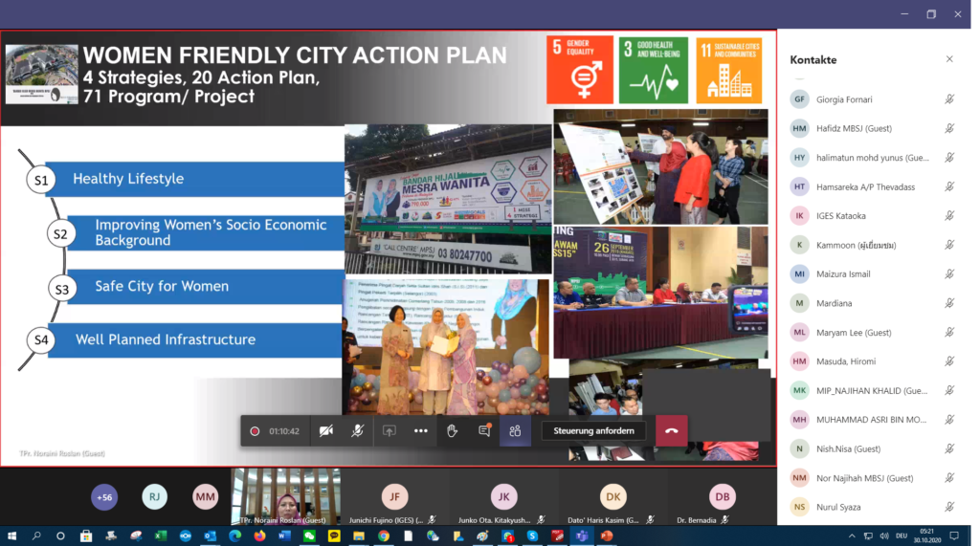Viewport: 980px width, 546px height.
Task: Click muted mic icon beside Maizura Ismail
Action: click(949, 273)
